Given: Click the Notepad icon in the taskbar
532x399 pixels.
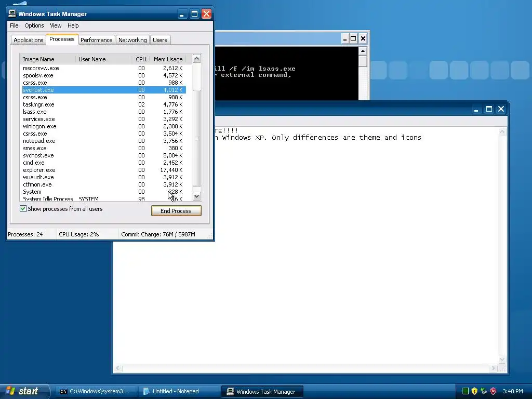Looking at the screenshot, I should pyautogui.click(x=146, y=392).
